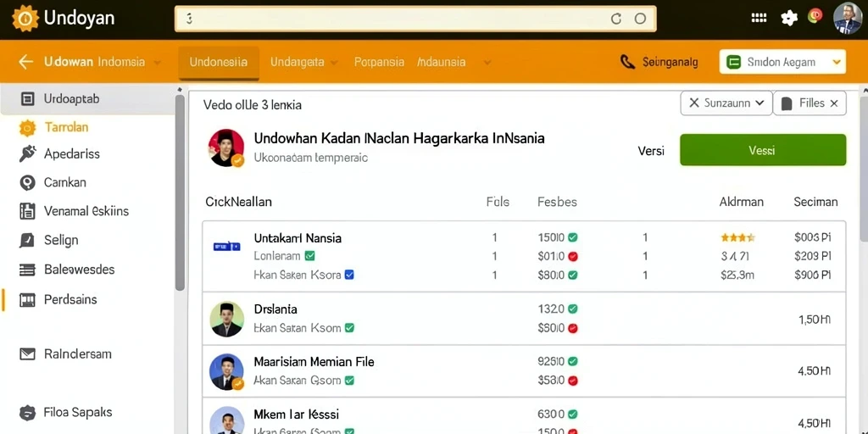Viewport: 868px width, 434px height.
Task: Open the user profile avatar
Action: coord(848,19)
